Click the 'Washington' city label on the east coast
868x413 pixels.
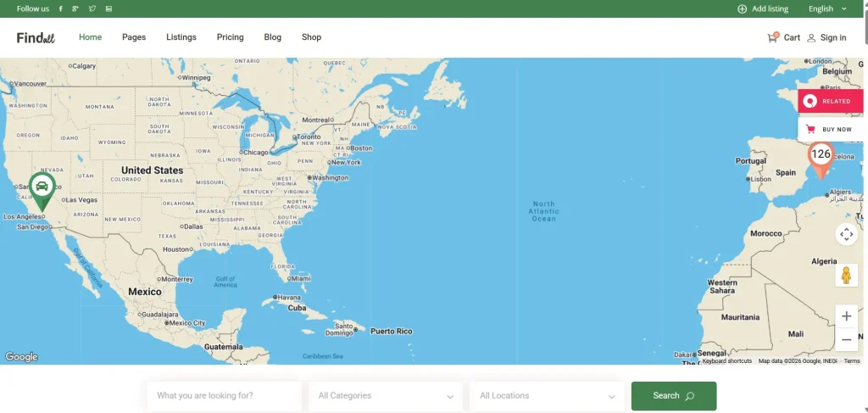(x=331, y=178)
